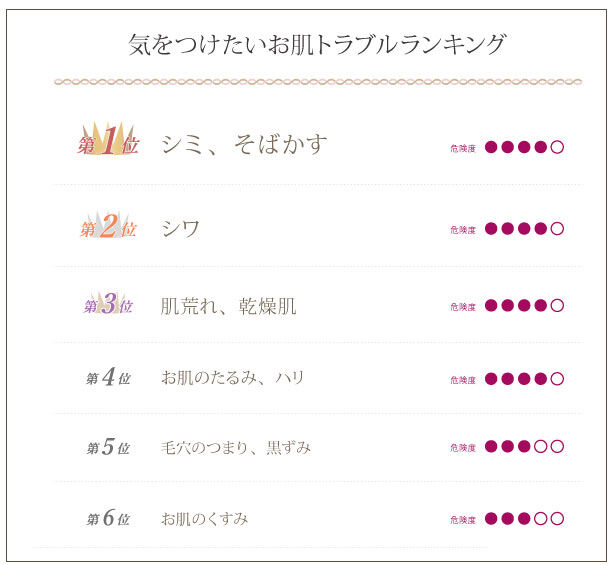Select the 毛穴のつまり、黒ずみ entry
Viewport: 613px width, 565px height.
pyautogui.click(x=236, y=447)
